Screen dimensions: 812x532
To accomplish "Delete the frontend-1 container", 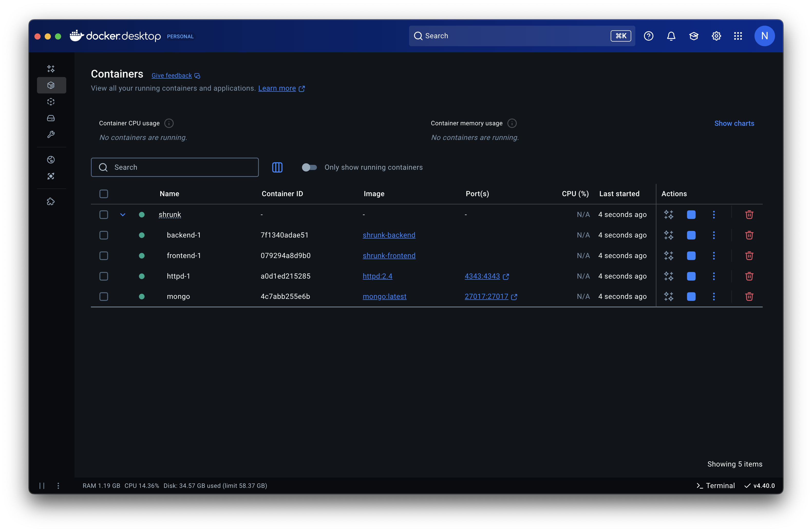I will point(749,255).
